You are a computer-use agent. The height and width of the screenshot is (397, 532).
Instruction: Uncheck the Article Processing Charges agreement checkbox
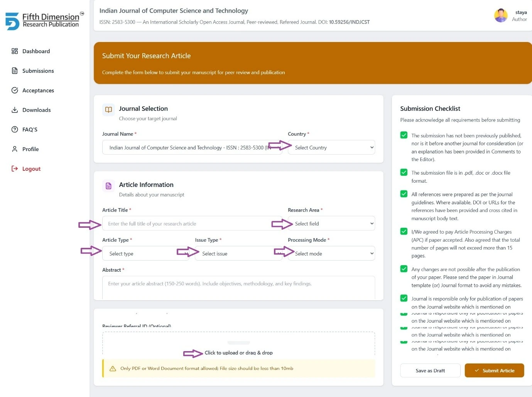pyautogui.click(x=404, y=231)
